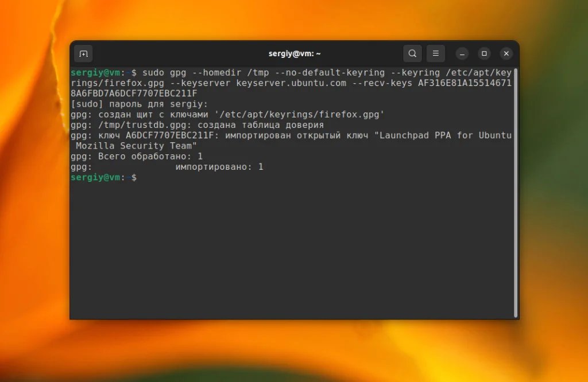Screen dimensions: 588x382
Task: Maximize the terminal window
Action: pos(484,53)
